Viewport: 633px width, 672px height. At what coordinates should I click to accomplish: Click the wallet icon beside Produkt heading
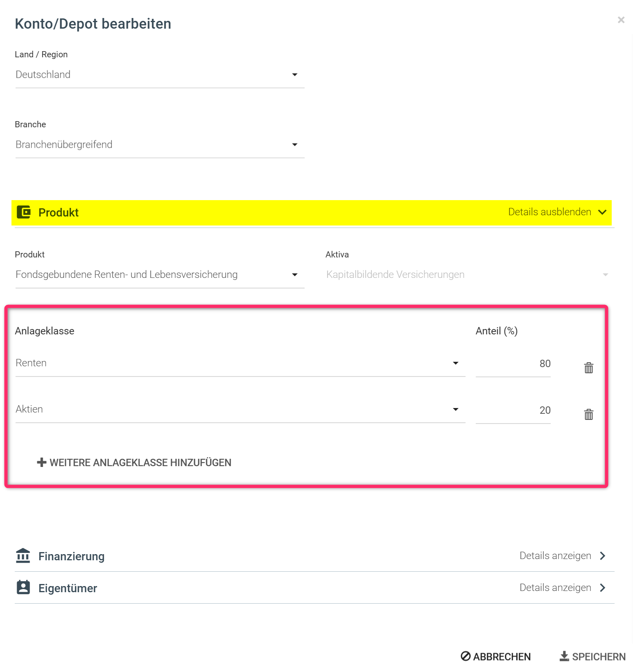pos(24,212)
